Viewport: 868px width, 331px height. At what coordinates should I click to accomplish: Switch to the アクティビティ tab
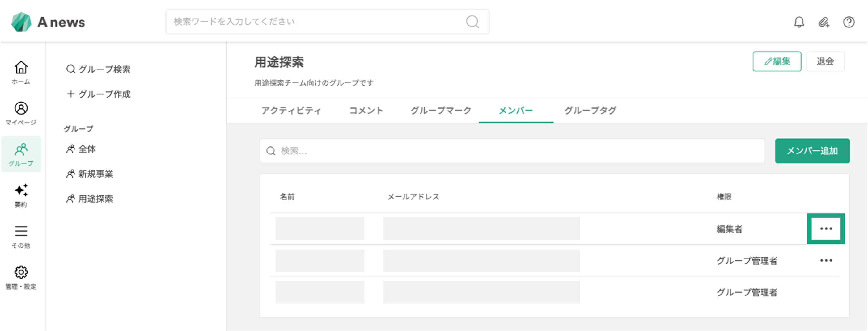coord(291,111)
